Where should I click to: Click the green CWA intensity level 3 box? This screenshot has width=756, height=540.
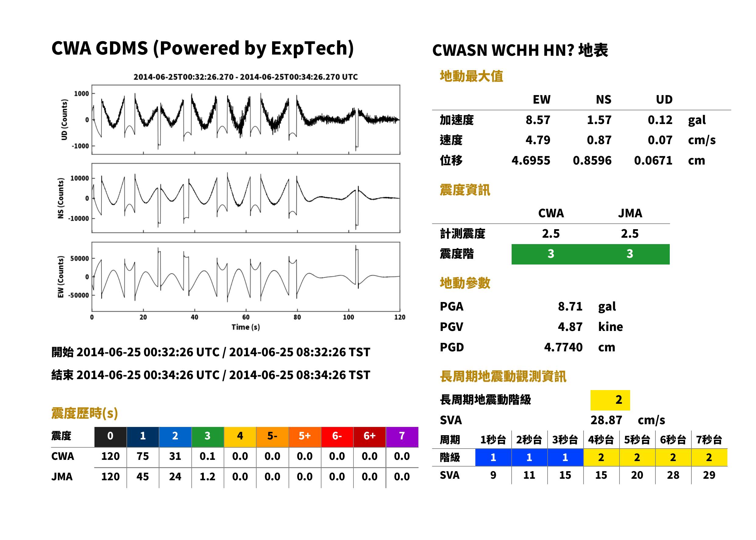(x=551, y=254)
